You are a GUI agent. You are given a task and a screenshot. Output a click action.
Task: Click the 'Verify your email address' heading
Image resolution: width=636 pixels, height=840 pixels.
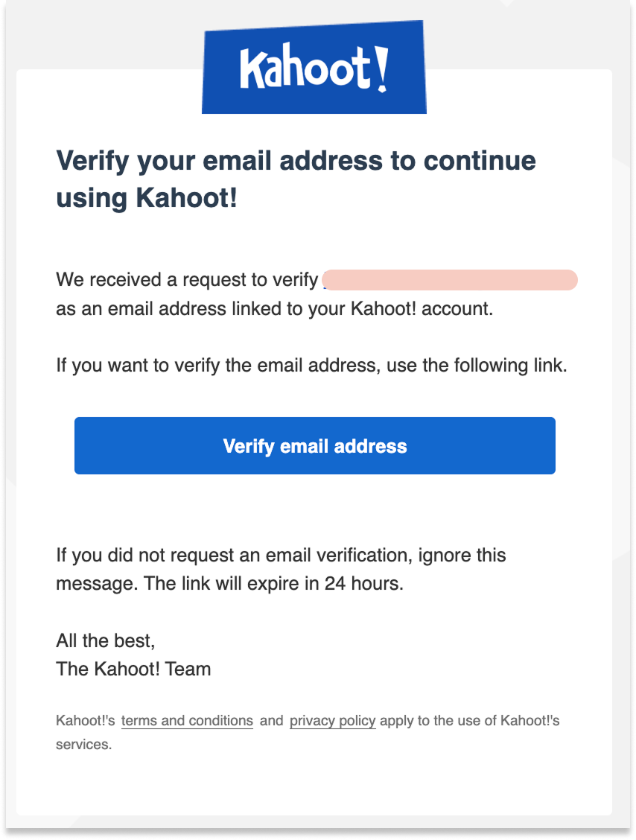click(296, 161)
